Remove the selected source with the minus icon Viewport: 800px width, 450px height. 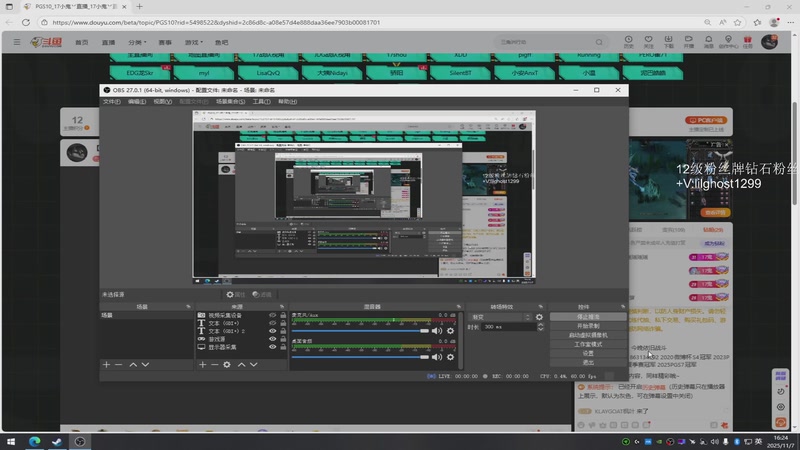click(215, 364)
